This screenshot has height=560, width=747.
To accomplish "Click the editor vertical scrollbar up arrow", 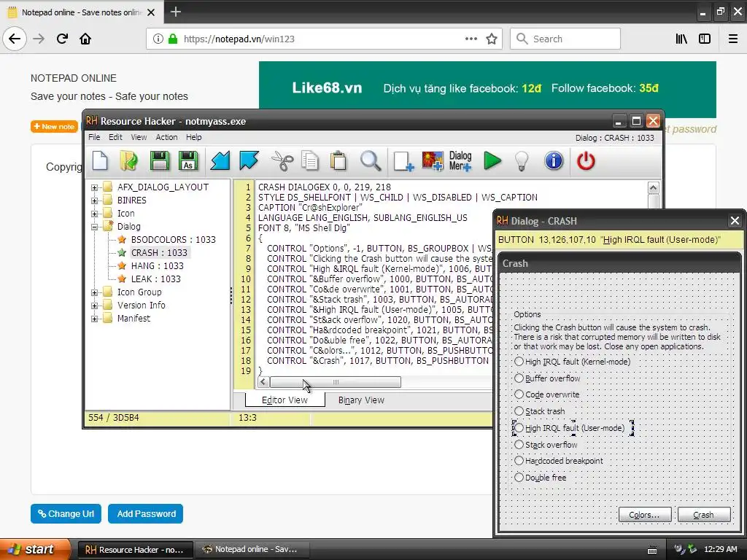I will point(653,187).
